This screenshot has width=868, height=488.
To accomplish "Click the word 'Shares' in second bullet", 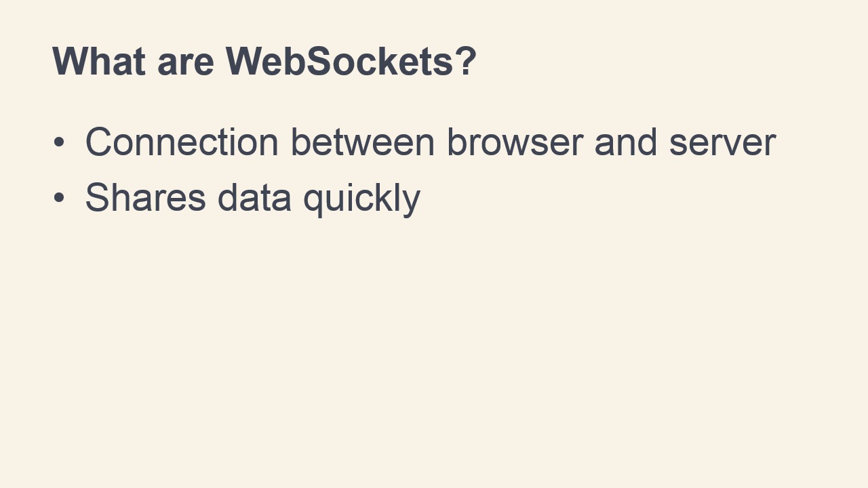I will pyautogui.click(x=145, y=197).
